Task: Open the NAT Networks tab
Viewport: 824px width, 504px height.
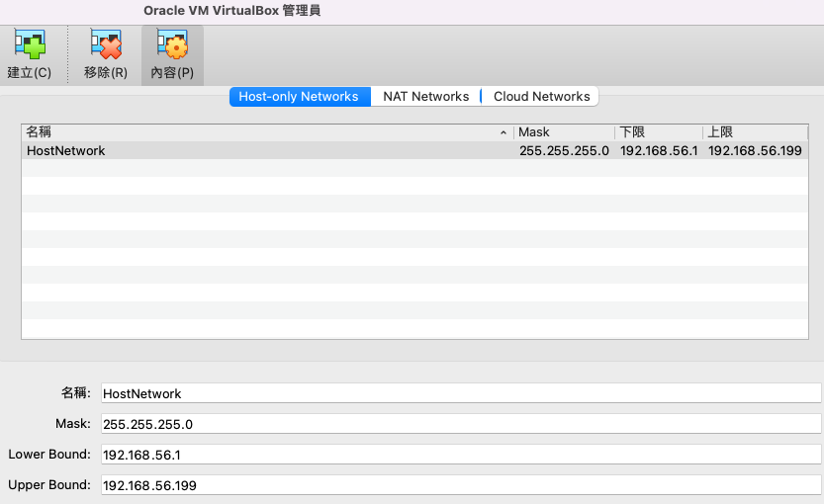Action: pos(425,96)
